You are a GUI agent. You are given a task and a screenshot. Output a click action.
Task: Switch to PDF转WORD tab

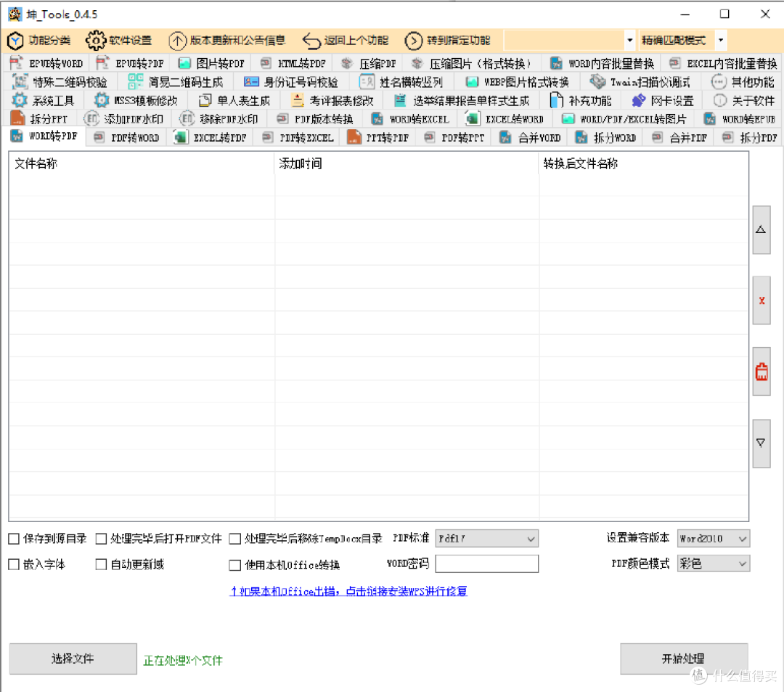click(x=126, y=137)
